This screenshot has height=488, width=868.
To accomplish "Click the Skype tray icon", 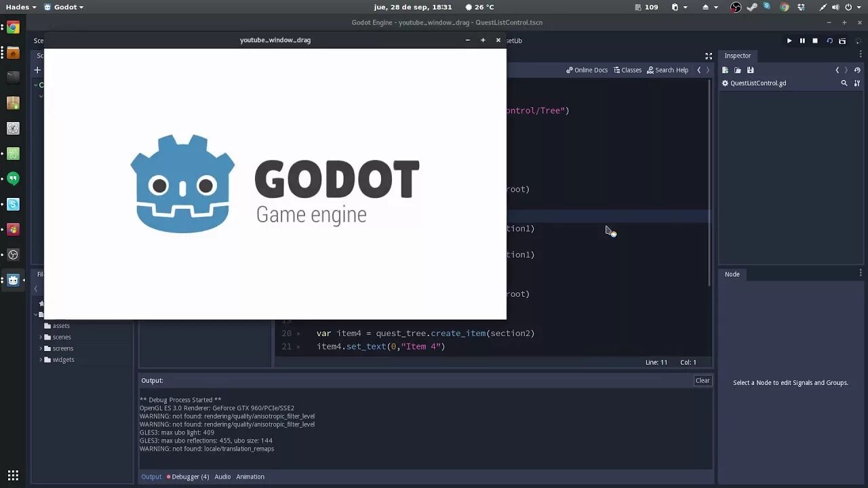I will [767, 6].
